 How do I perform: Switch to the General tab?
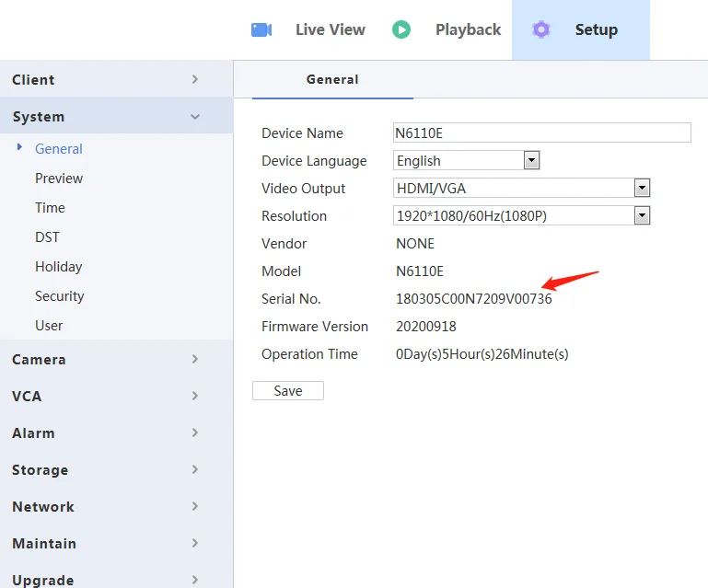click(x=332, y=80)
